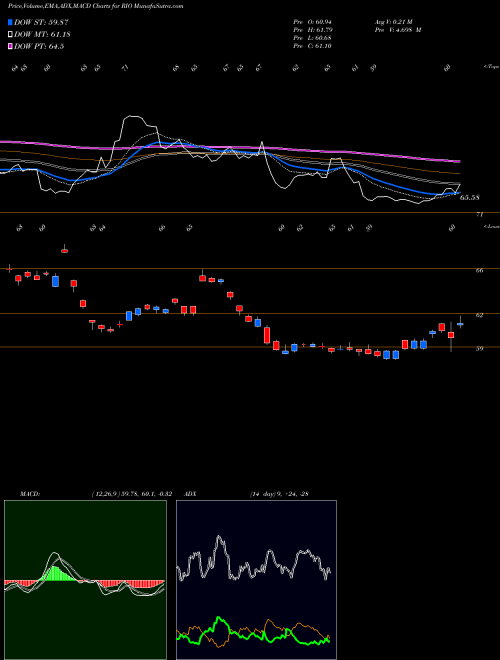The width and height of the screenshot is (500, 660).
Task: Open the ADX indicator chart panel
Action: click(256, 580)
